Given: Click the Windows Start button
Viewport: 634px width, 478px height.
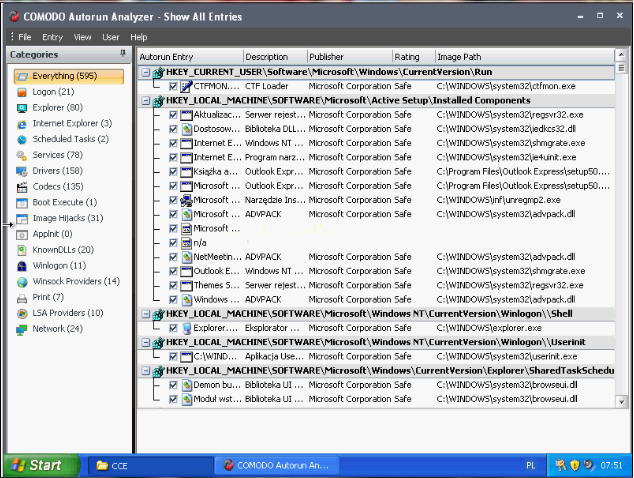Looking at the screenshot, I should pyautogui.click(x=42, y=465).
